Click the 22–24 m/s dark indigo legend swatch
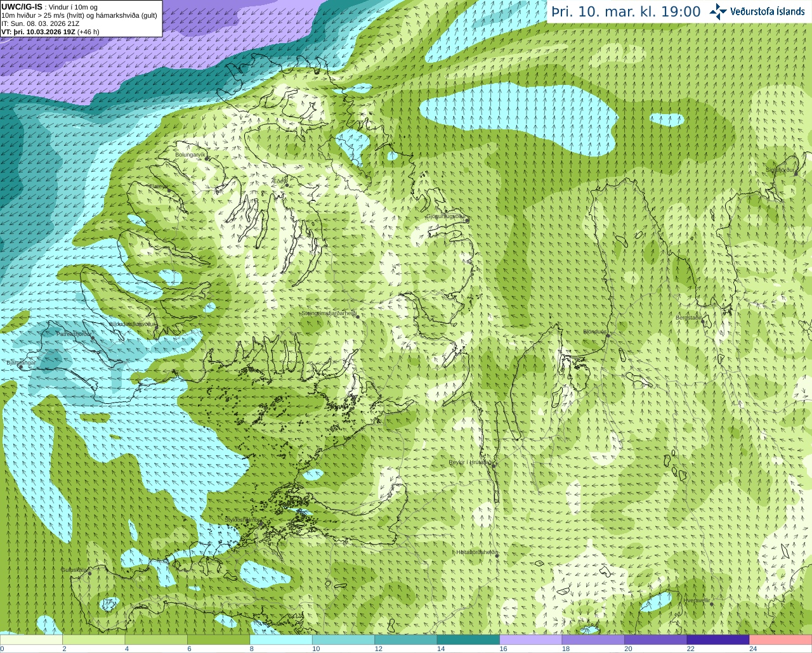 718,640
